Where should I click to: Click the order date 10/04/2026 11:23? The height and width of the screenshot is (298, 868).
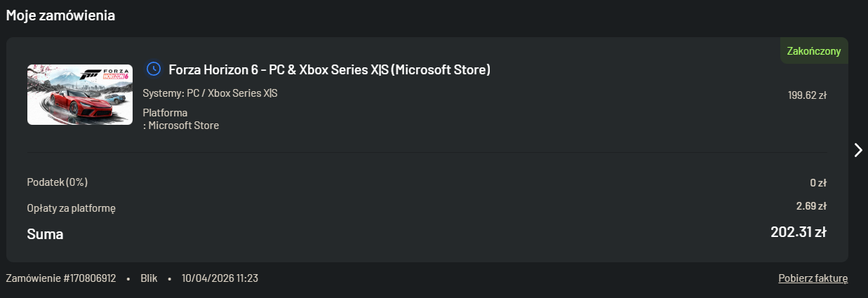tap(220, 278)
